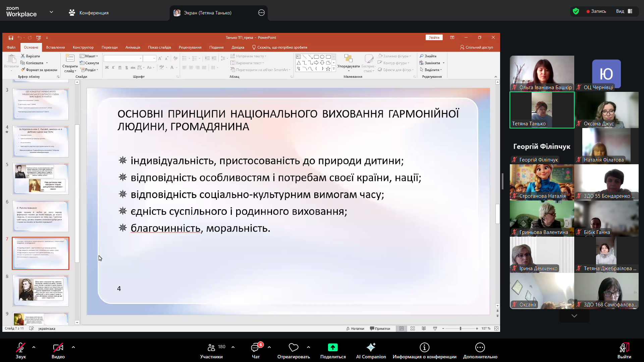Open the more options ellipsis beside Экран tab
Viewport: 644px width, 362px height.
[x=262, y=13]
